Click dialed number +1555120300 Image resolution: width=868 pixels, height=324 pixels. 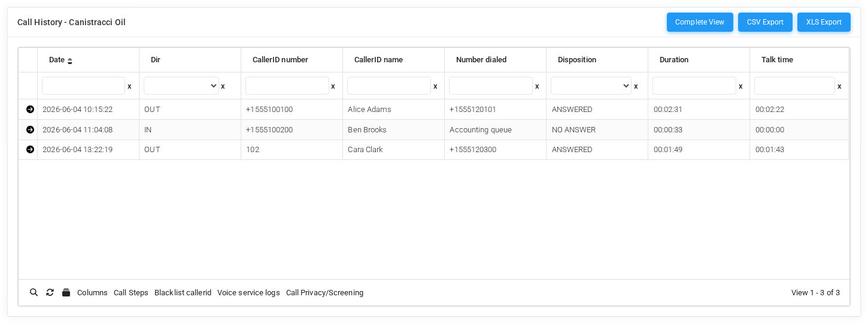[x=473, y=149]
